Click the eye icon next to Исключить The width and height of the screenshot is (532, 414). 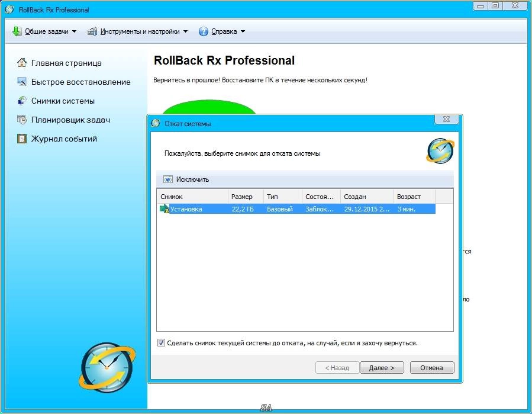tap(168, 179)
